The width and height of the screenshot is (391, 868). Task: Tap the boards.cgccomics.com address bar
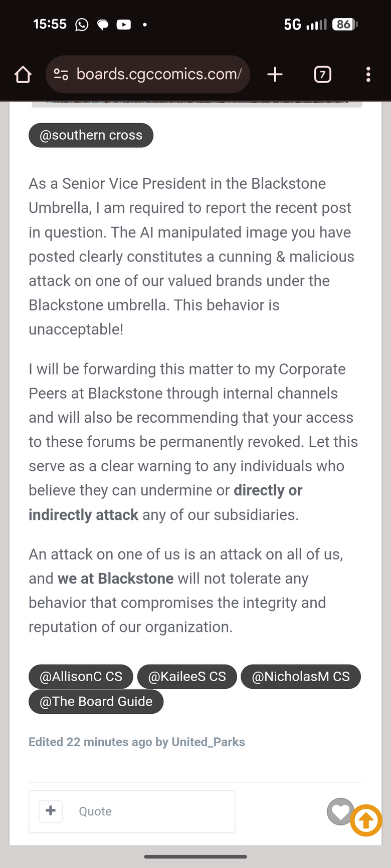pos(158,75)
